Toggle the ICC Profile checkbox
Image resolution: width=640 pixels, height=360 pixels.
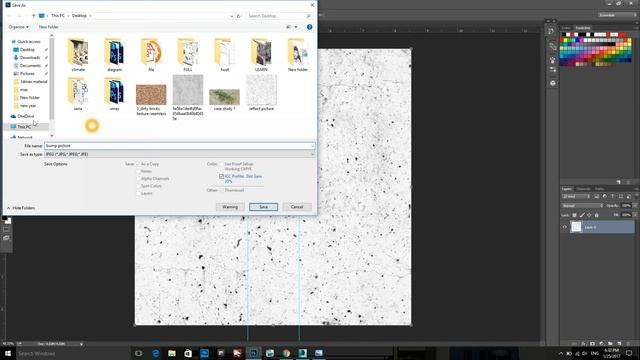(x=222, y=176)
